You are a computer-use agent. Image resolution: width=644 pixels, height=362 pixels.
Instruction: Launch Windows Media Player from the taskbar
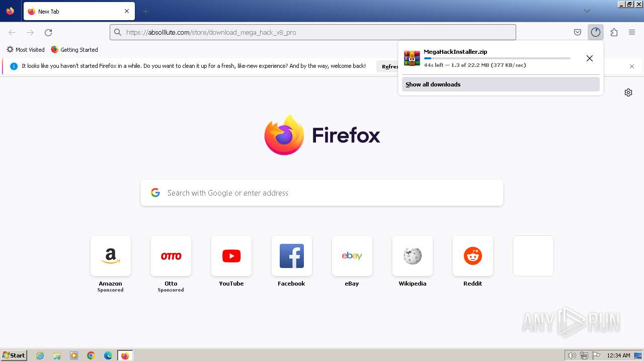(74, 355)
